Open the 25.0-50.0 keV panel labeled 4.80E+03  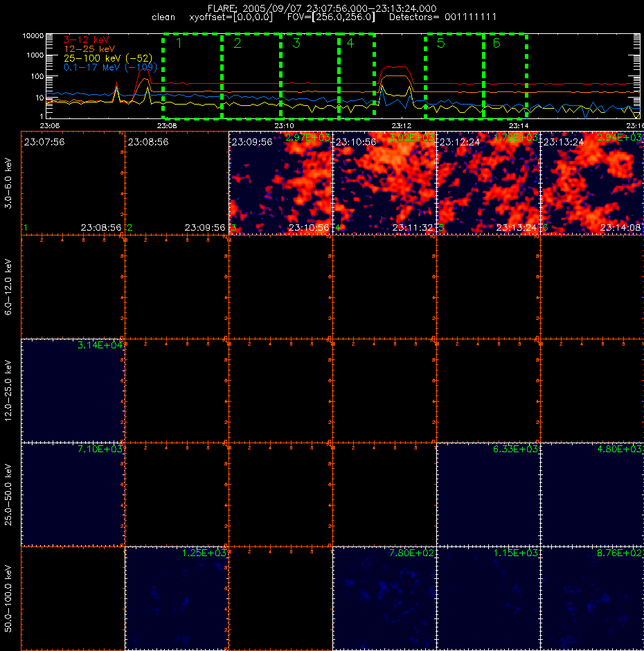pyautogui.click(x=593, y=494)
